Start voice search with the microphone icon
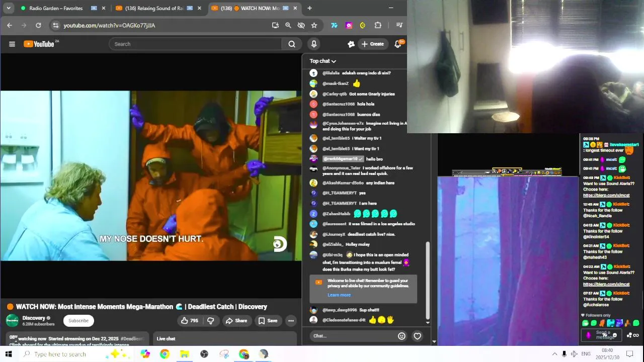The image size is (644, 362). 314,44
